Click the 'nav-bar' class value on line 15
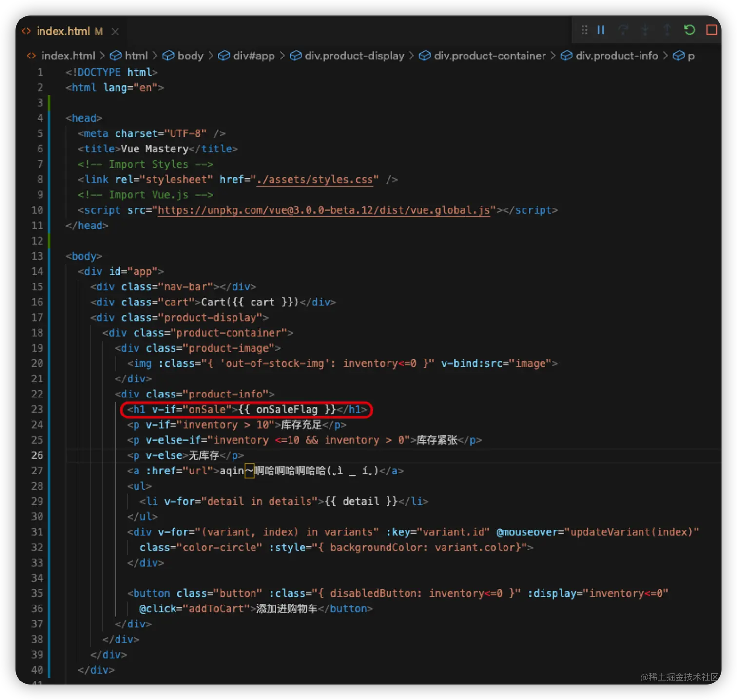This screenshot has width=737, height=700. pyautogui.click(x=185, y=287)
